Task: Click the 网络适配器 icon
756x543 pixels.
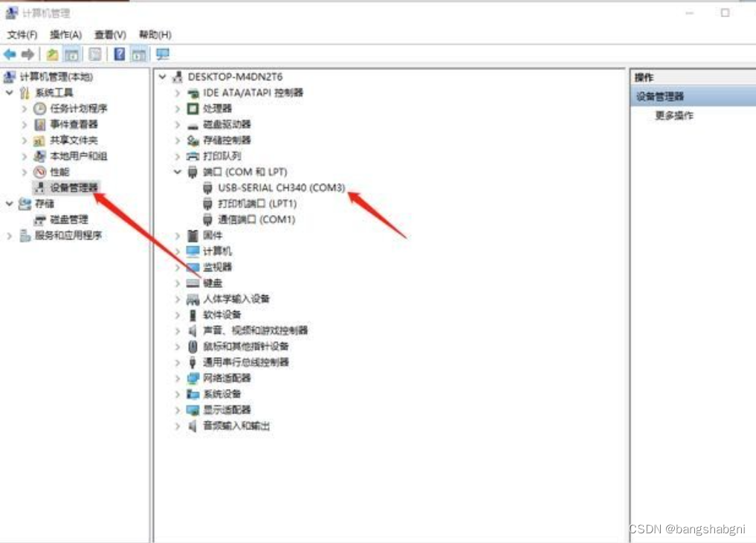Action: (x=193, y=378)
